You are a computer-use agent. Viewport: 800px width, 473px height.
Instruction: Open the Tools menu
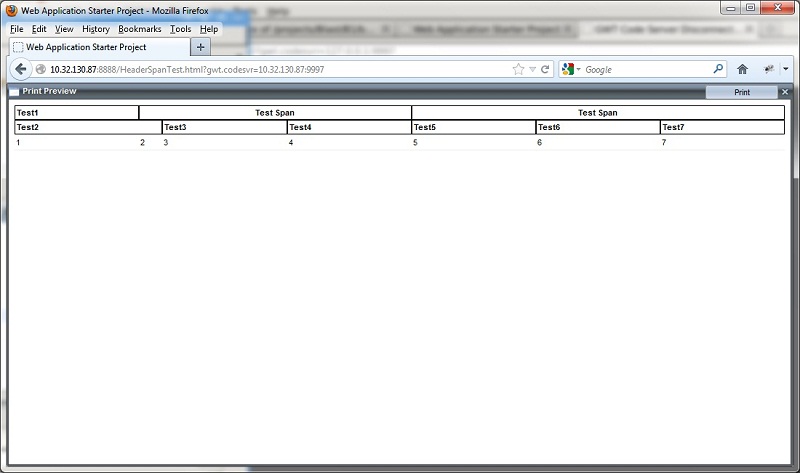click(180, 29)
